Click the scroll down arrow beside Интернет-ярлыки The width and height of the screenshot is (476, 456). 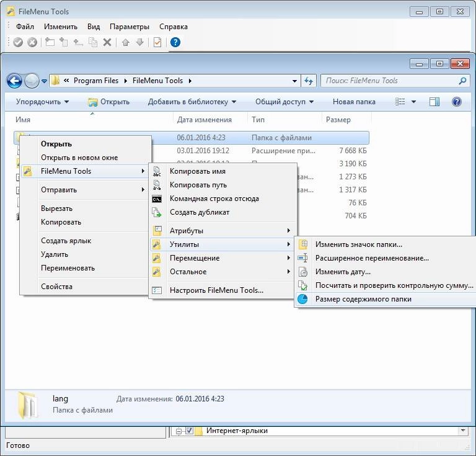coord(463,431)
